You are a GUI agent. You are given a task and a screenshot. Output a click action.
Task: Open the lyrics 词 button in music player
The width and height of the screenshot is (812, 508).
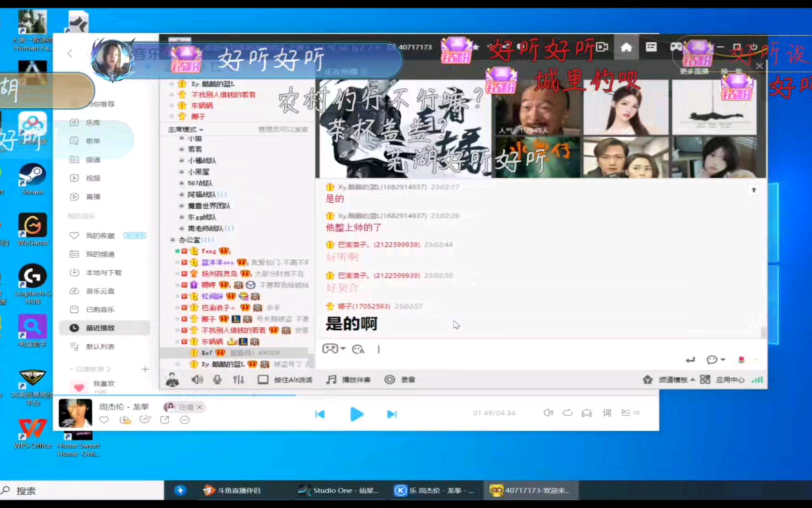coord(607,413)
